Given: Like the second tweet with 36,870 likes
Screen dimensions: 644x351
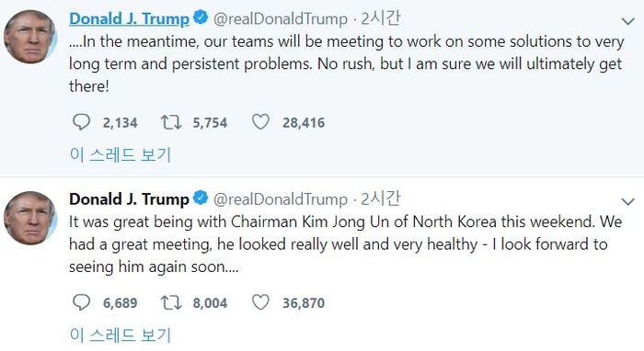Looking at the screenshot, I should (260, 302).
